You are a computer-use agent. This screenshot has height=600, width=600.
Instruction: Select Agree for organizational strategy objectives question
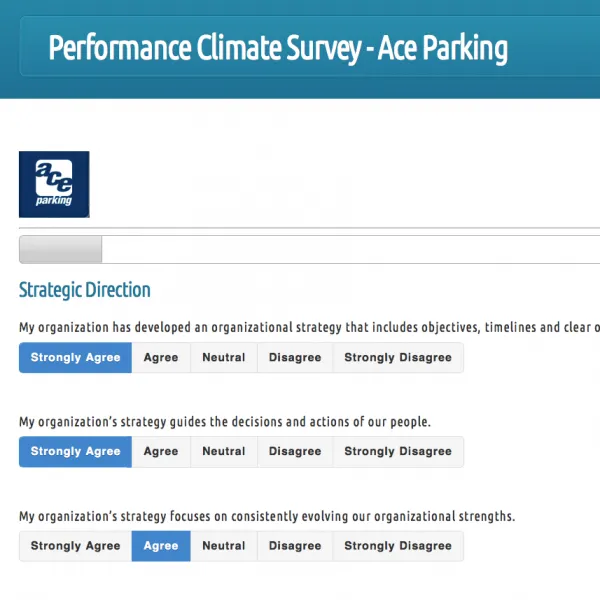[161, 357]
